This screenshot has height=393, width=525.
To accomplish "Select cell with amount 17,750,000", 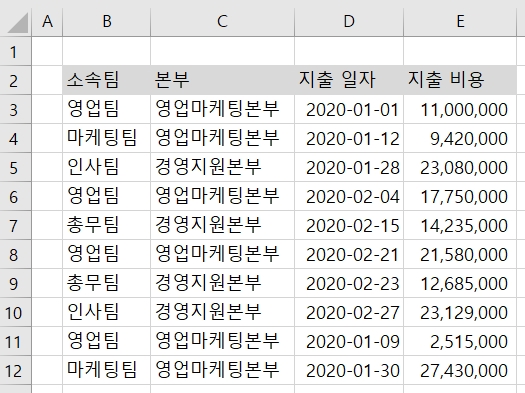I will click(x=460, y=196).
